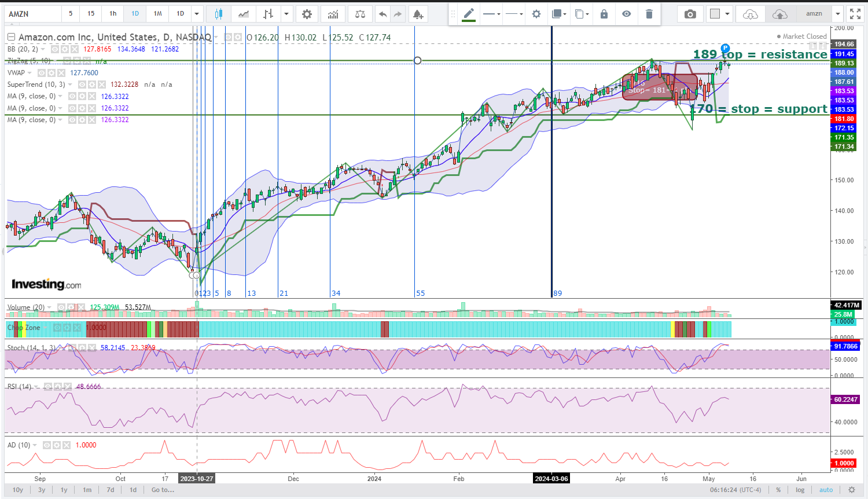This screenshot has height=499, width=868.
Task: Redo the last chart action
Action: (398, 14)
